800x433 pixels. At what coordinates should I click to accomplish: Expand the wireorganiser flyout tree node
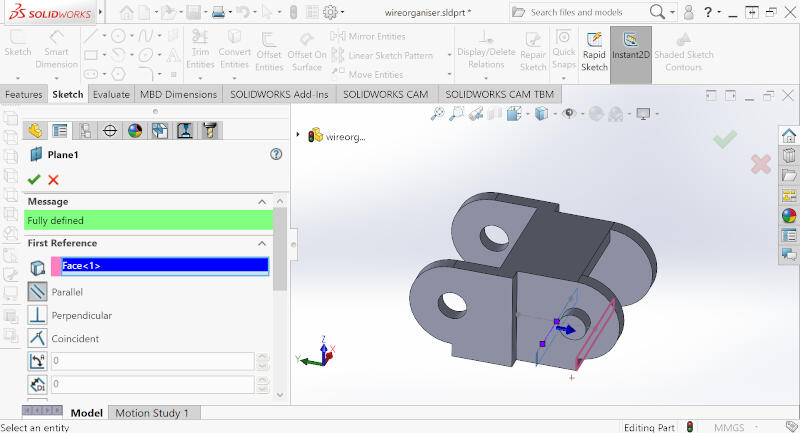298,135
